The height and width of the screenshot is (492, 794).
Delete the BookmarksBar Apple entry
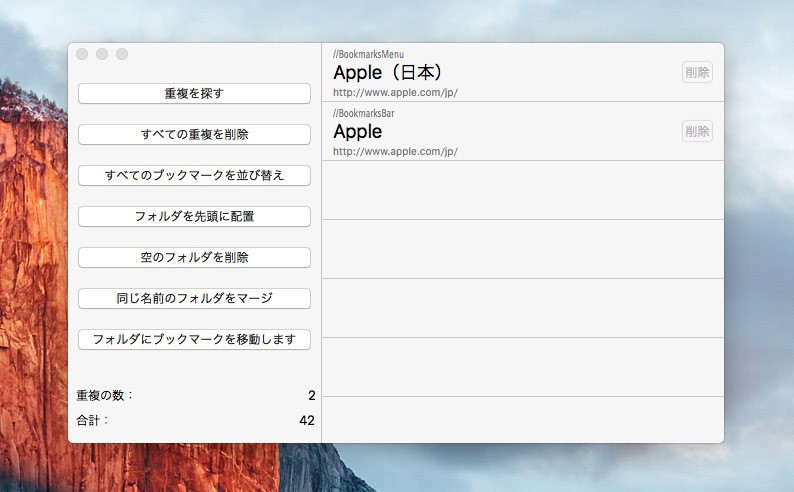(697, 131)
